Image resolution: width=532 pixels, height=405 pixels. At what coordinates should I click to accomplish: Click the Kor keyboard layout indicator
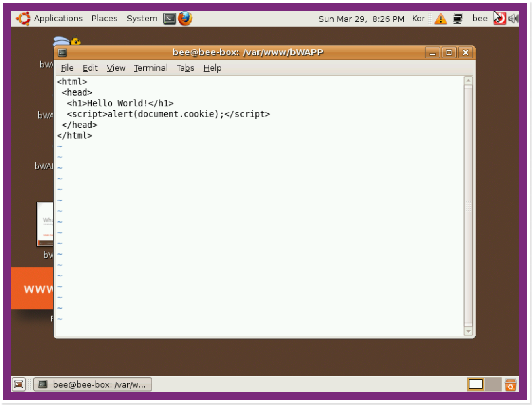tap(418, 19)
